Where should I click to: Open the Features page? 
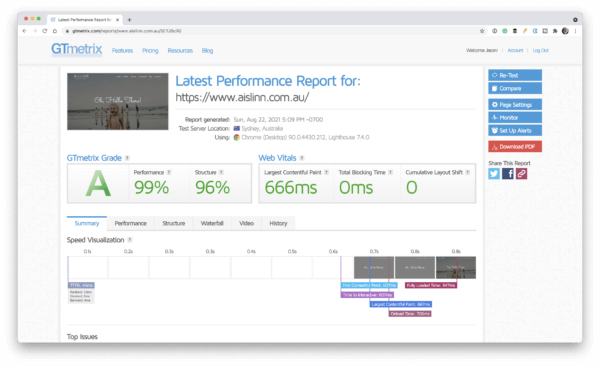[122, 51]
